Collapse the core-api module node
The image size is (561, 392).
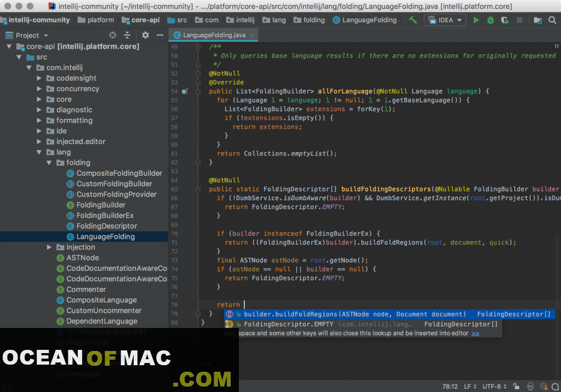coord(9,47)
